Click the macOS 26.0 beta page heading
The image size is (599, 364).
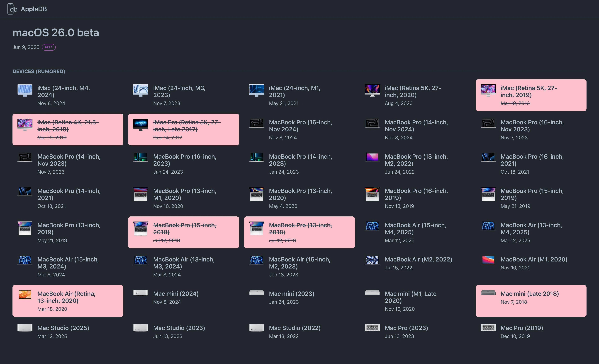[56, 33]
